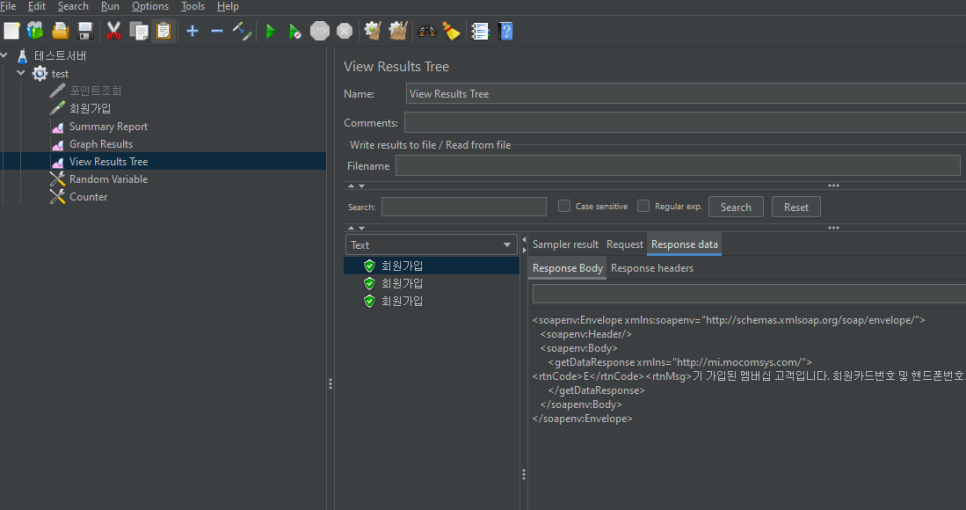Toggle the Case sensitive checkbox
The image size is (966, 510).
click(564, 206)
